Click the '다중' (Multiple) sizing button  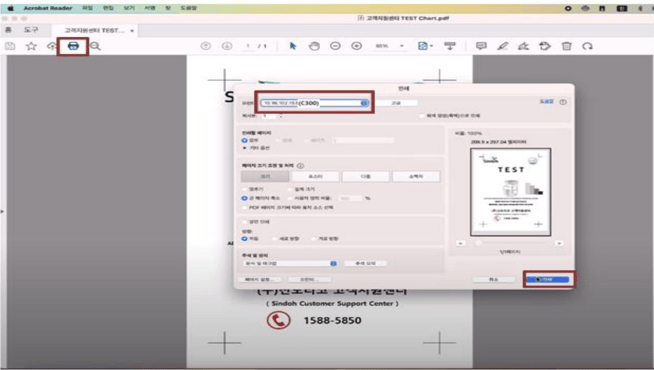pyautogui.click(x=365, y=176)
